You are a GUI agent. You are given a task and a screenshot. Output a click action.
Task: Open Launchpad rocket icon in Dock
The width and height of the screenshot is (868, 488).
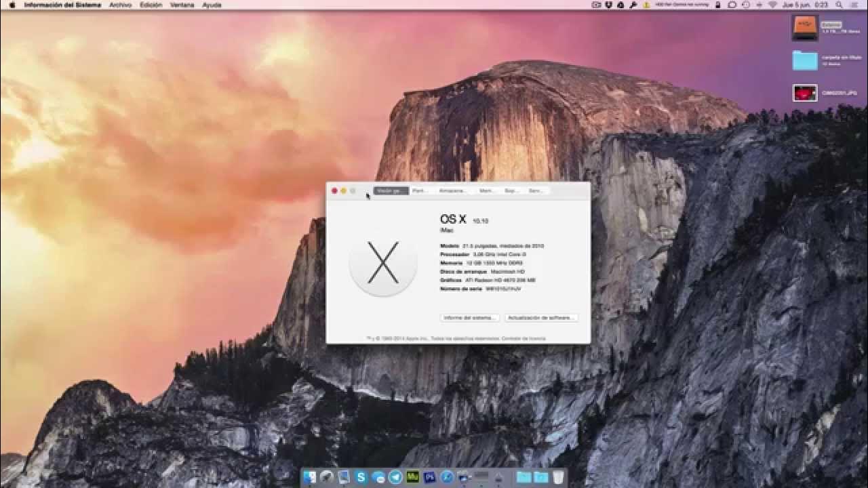pyautogui.click(x=327, y=477)
